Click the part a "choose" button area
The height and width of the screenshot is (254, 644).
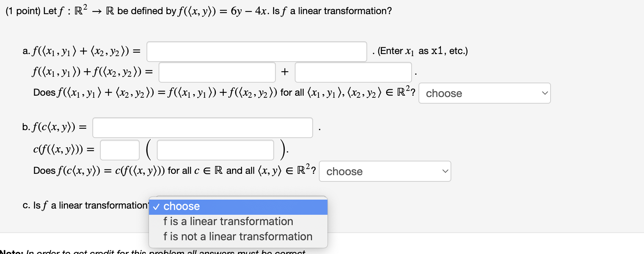(x=484, y=93)
